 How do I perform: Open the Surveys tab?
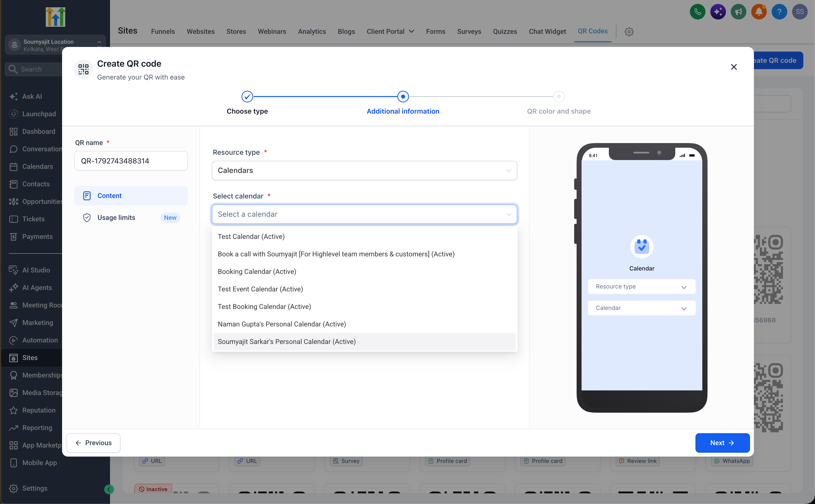(469, 31)
